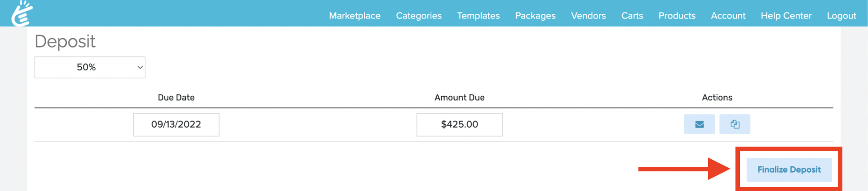
Task: Open the Vendors section
Action: pyautogui.click(x=588, y=16)
